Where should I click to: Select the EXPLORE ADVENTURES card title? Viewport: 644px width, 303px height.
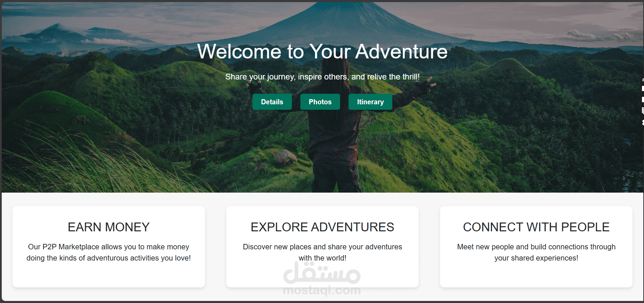[322, 227]
